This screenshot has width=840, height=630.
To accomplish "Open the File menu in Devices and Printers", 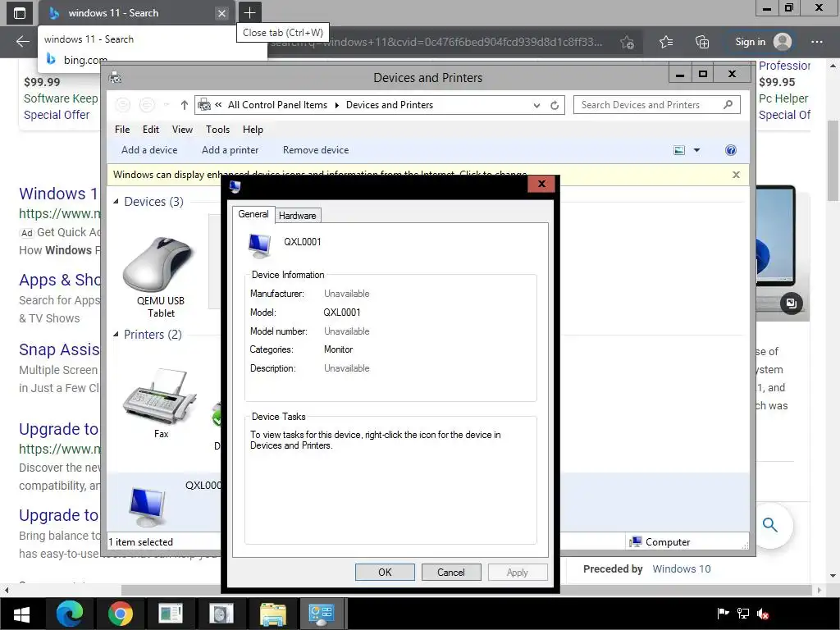I will coord(122,129).
